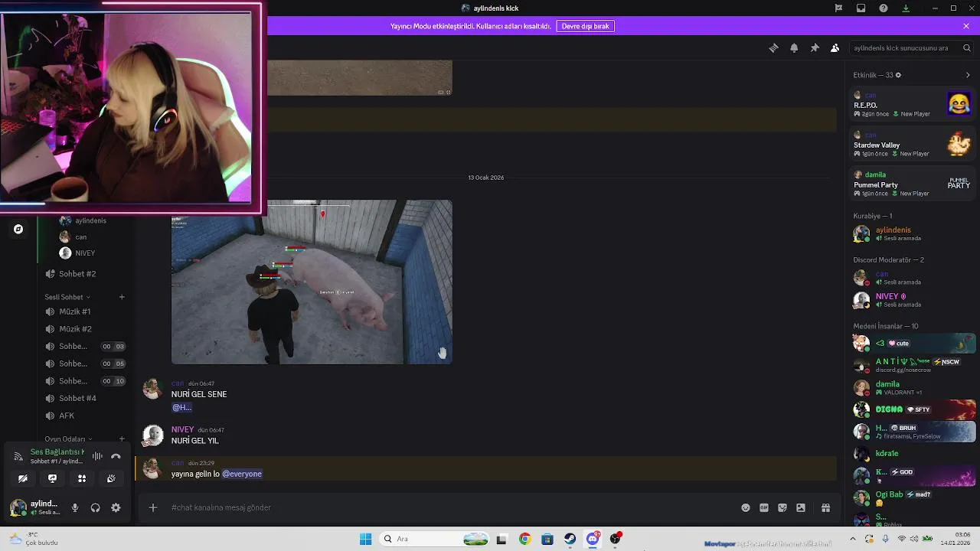980x551 pixels.
Task: Open the gift icon in message bar
Action: click(825, 507)
